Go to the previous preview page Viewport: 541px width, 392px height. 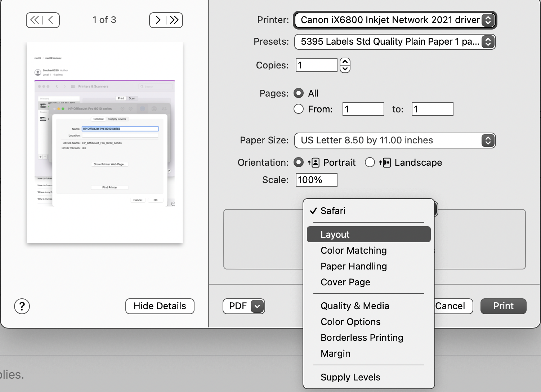coord(51,20)
